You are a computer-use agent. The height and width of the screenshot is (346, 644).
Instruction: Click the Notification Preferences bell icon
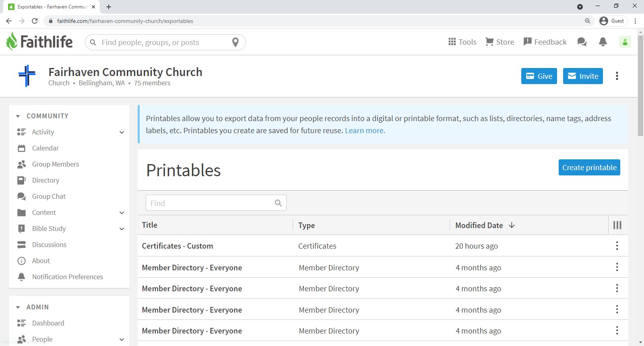point(22,277)
